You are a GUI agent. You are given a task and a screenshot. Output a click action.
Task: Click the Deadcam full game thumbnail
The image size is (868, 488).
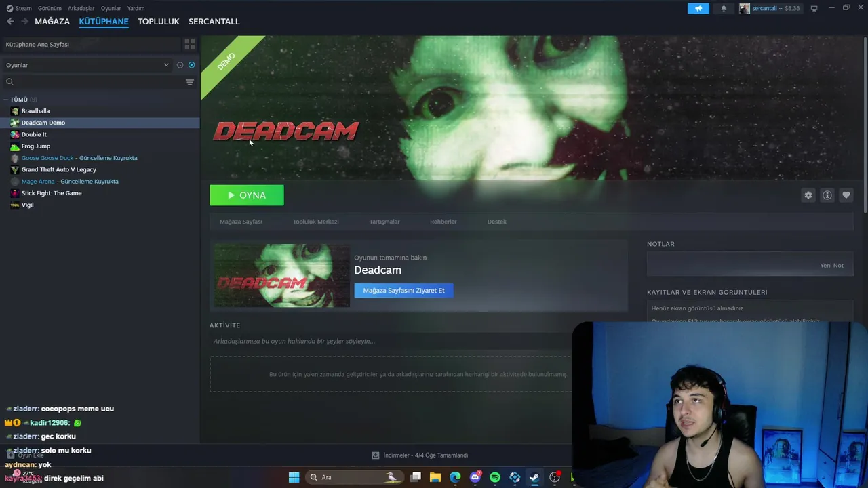[281, 276]
